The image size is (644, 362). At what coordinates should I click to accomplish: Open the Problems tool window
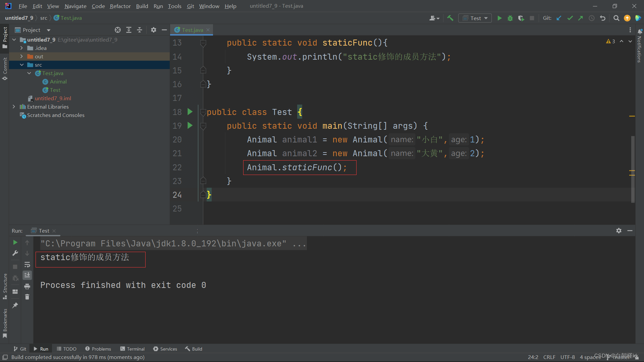(x=98, y=349)
